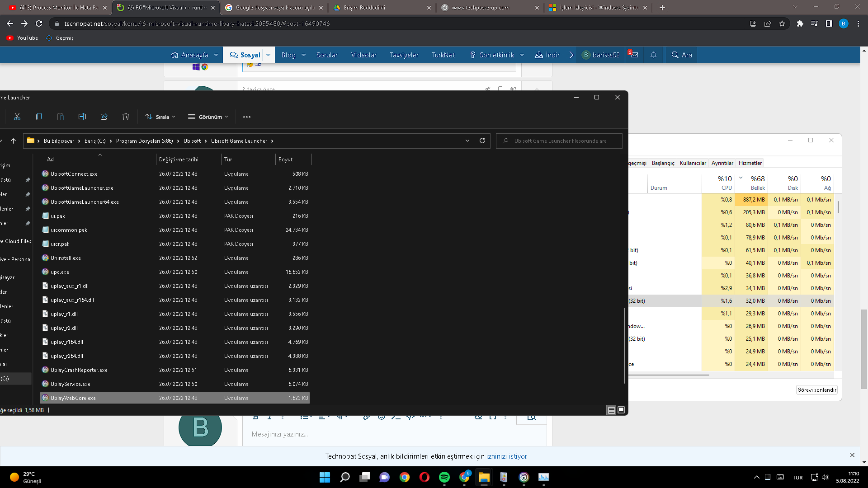Open the Sorular menu item on Technopat
Viewport: 868px width, 488px height.
pos(327,55)
